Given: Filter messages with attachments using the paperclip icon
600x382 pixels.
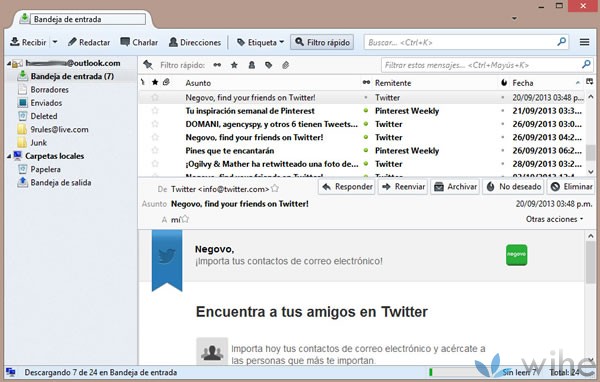Looking at the screenshot, I should (285, 65).
